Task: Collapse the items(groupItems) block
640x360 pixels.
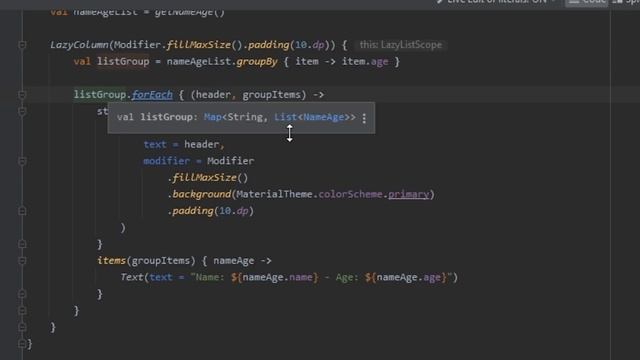Action: point(22,261)
